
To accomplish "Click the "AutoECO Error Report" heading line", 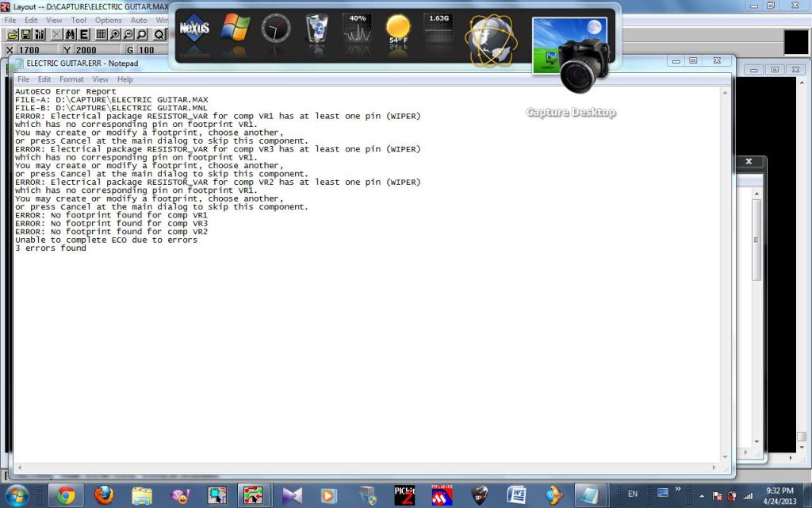I will pyautogui.click(x=66, y=91).
